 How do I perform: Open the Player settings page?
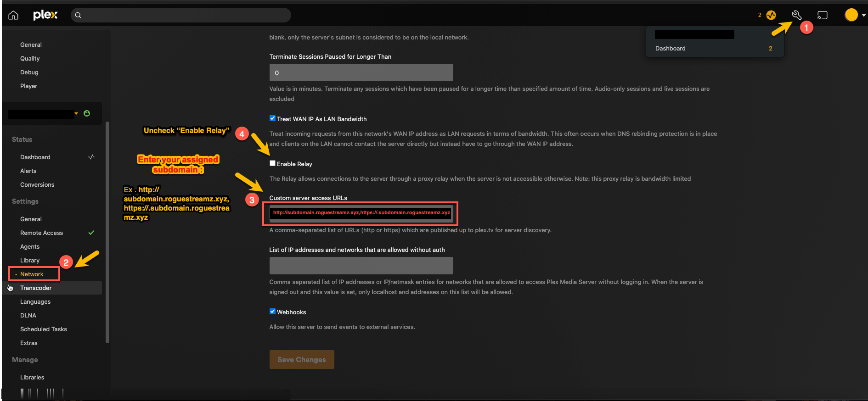28,86
